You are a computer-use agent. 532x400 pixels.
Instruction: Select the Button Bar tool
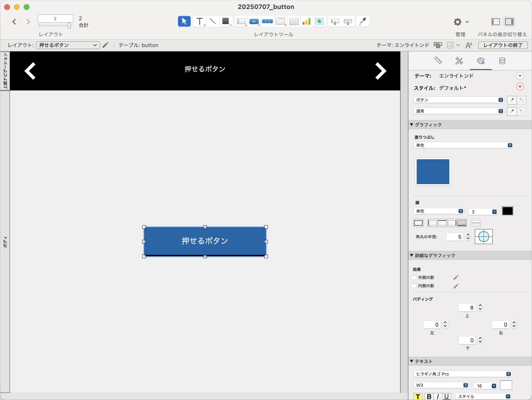(x=267, y=21)
